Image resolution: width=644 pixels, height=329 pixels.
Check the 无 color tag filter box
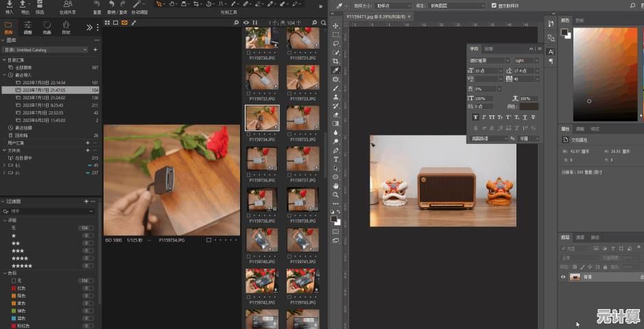click(x=14, y=280)
